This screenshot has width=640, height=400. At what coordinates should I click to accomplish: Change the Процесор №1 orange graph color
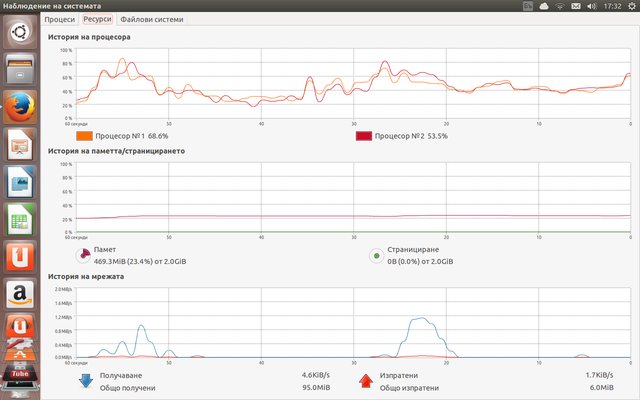pyautogui.click(x=84, y=136)
